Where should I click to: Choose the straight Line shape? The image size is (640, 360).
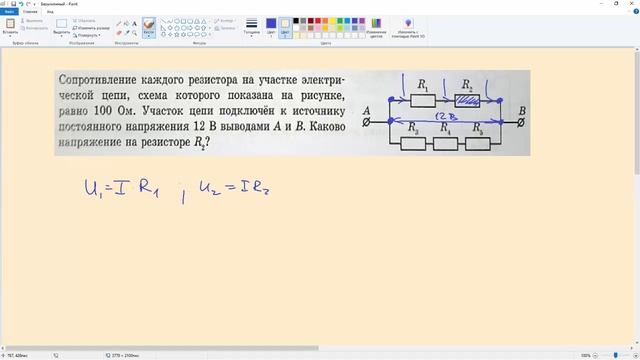(x=163, y=21)
